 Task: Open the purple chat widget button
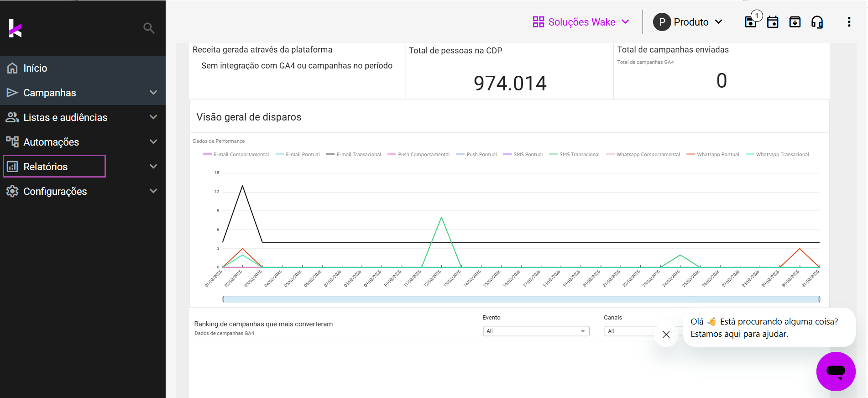tap(836, 371)
